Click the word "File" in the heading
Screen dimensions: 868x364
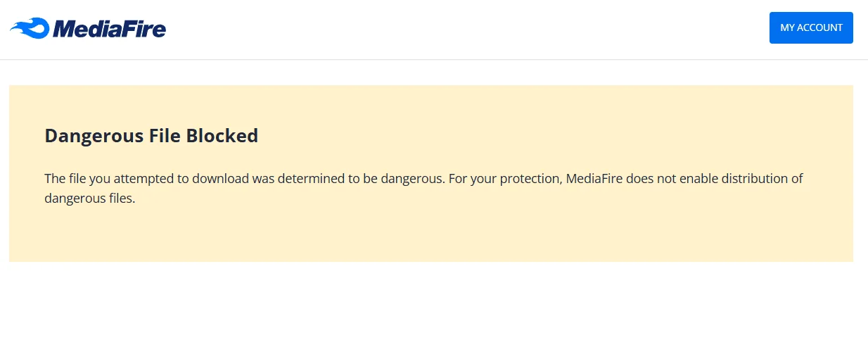(165, 135)
